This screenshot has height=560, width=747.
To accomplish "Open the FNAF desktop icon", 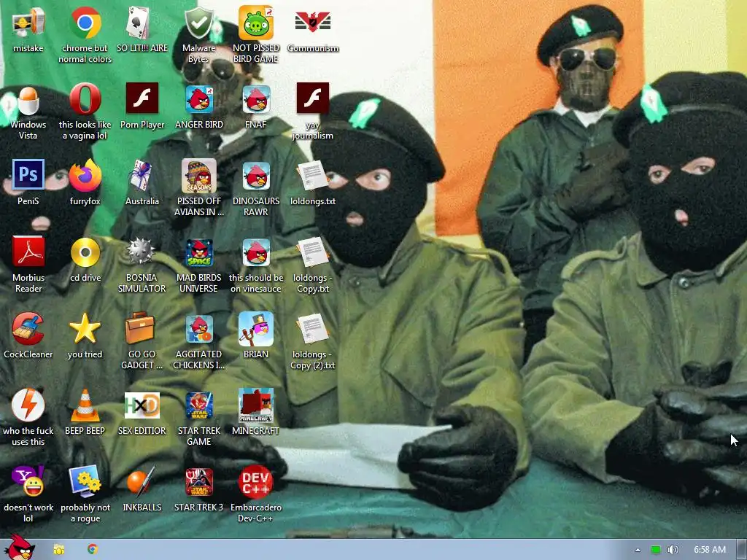I will coord(256,99).
